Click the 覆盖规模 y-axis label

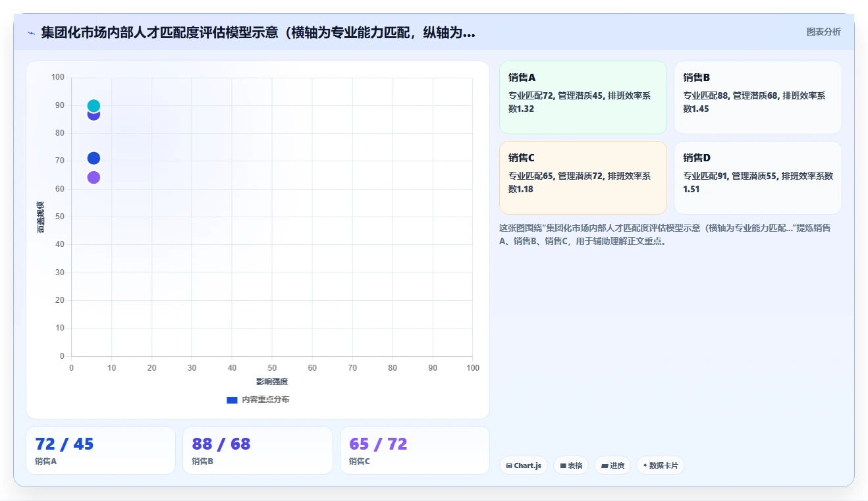pyautogui.click(x=40, y=217)
